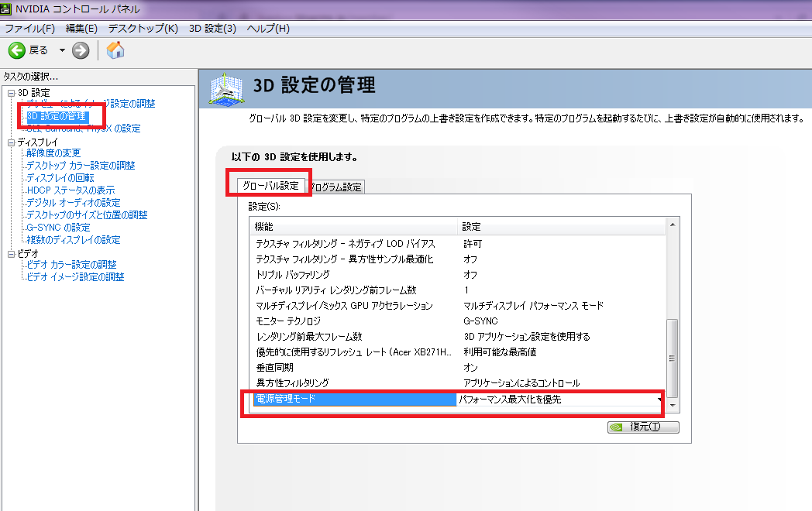Open the ヘルプ(H) menu
This screenshot has height=511, width=812.
click(268, 29)
